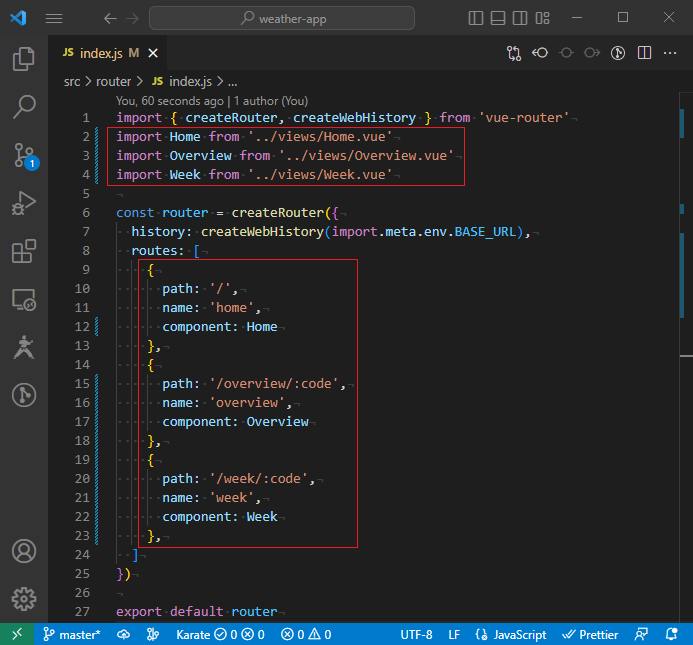
Task: Toggle the secondary side bar layout button
Action: click(520, 18)
